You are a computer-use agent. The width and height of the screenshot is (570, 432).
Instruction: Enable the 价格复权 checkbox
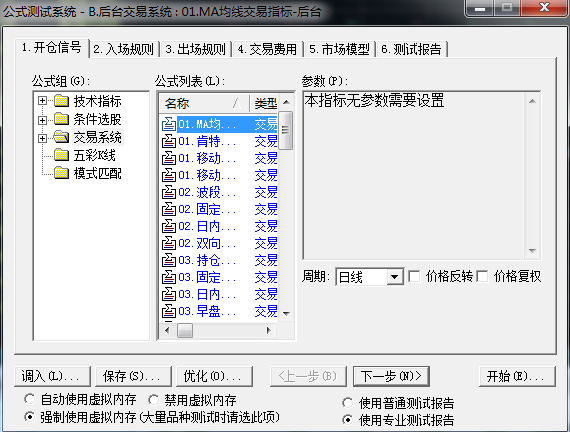[x=482, y=276]
